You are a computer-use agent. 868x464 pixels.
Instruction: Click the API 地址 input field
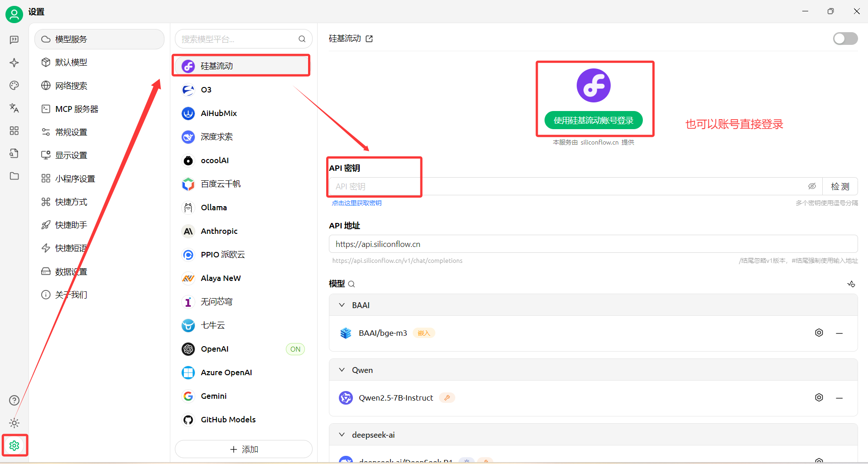[x=593, y=244]
